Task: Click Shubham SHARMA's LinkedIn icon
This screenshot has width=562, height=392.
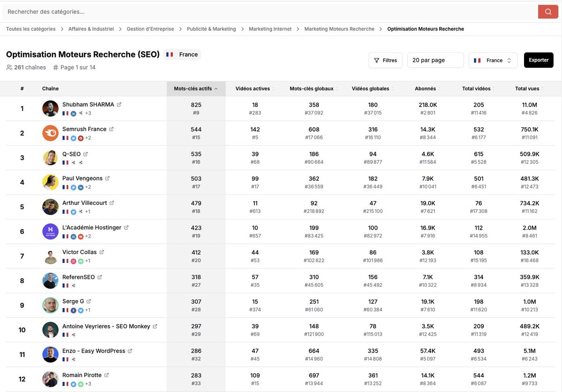Action: pos(74,114)
